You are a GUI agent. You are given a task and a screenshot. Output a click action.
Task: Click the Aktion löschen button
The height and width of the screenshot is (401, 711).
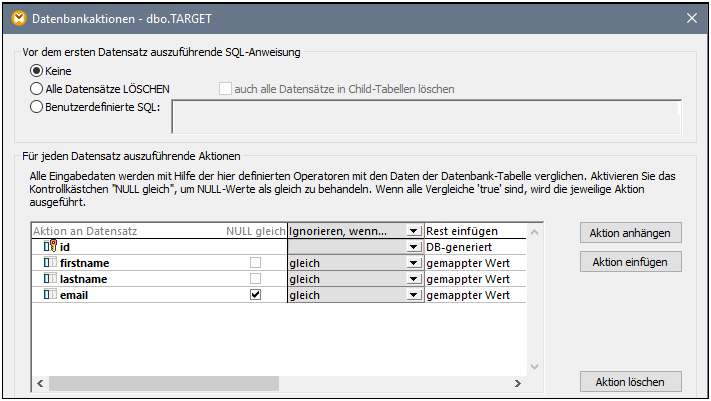(x=630, y=382)
